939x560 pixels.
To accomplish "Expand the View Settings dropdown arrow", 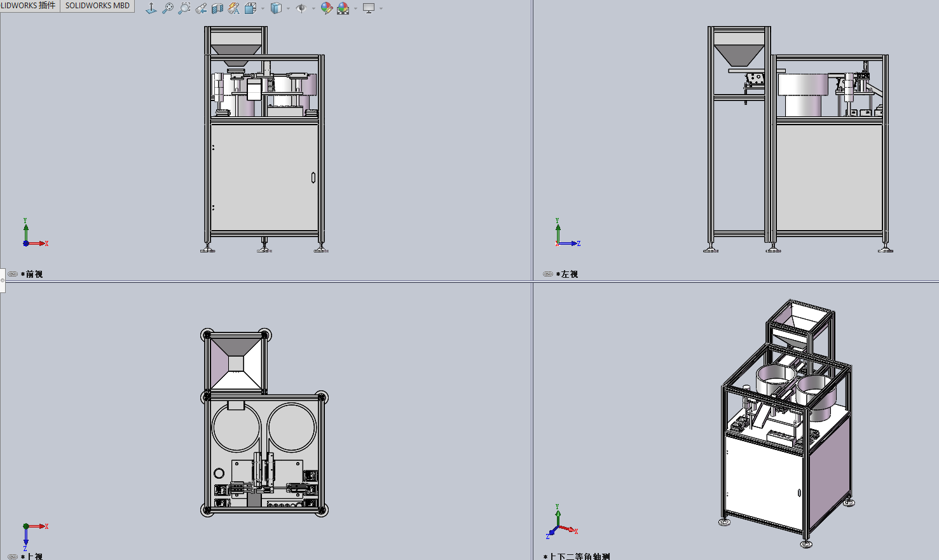I will pos(381,9).
